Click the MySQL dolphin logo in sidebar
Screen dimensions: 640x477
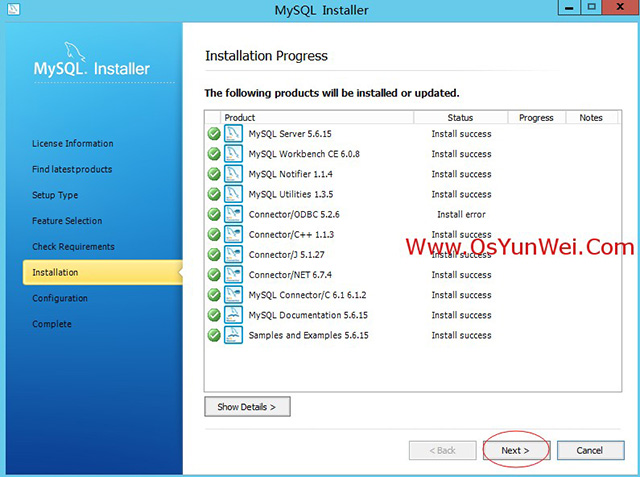[x=75, y=52]
